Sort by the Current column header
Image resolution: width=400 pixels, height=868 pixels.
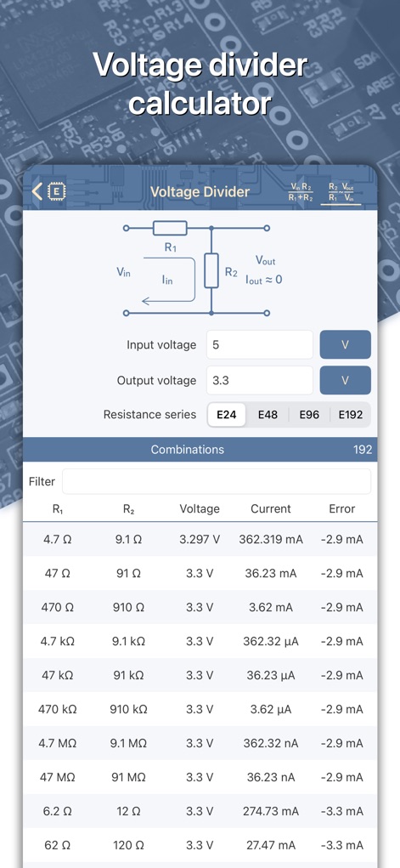coord(271,509)
